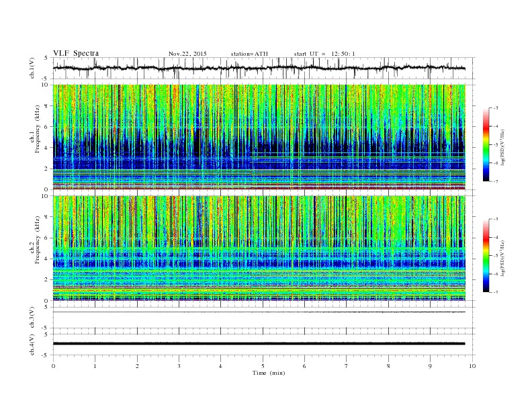Viewport: 532px width, 411px height.
Task: Click time tick label "9" on bottom axis
Action: coord(430,366)
